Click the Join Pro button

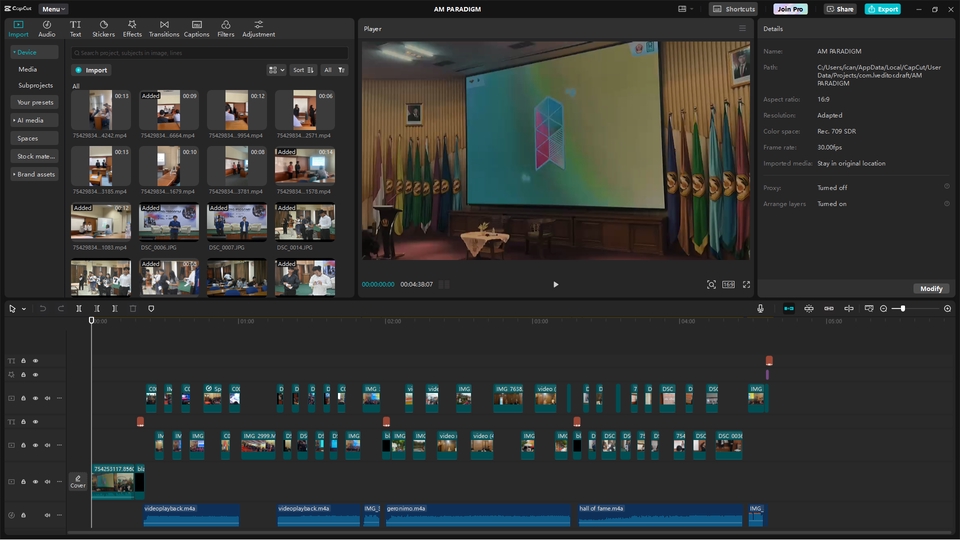click(x=790, y=9)
